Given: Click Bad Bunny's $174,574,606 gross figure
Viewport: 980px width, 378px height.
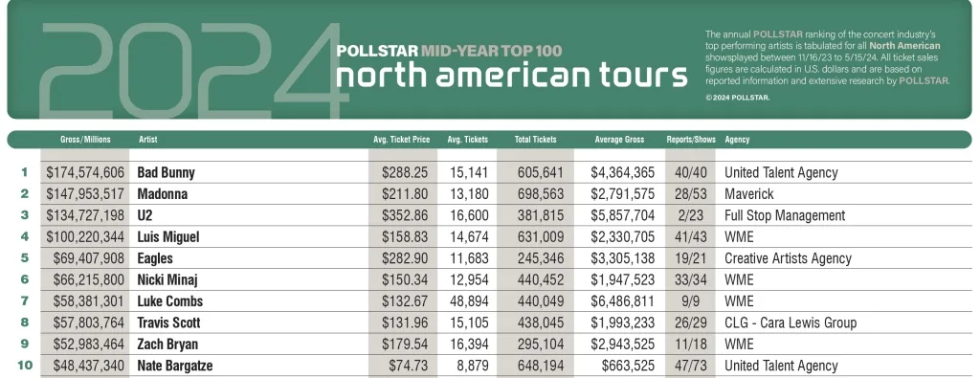Looking at the screenshot, I should click(85, 172).
